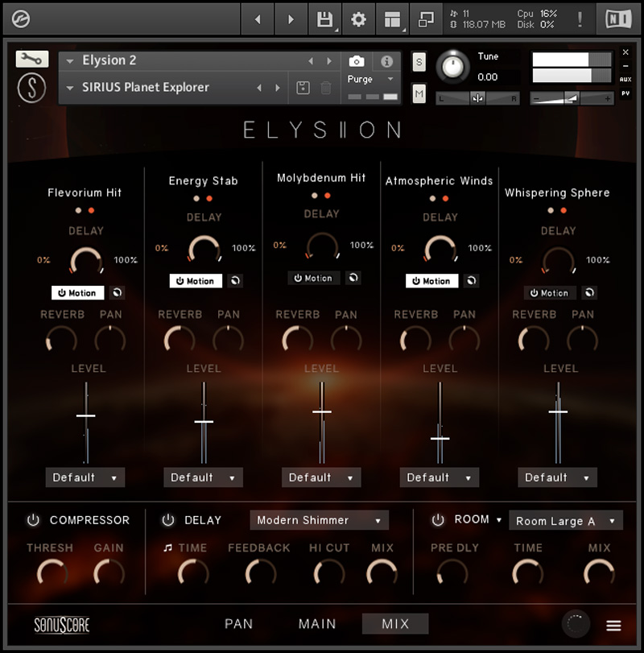
Task: Toggle Motion for Atmospheric Winds
Action: click(431, 281)
